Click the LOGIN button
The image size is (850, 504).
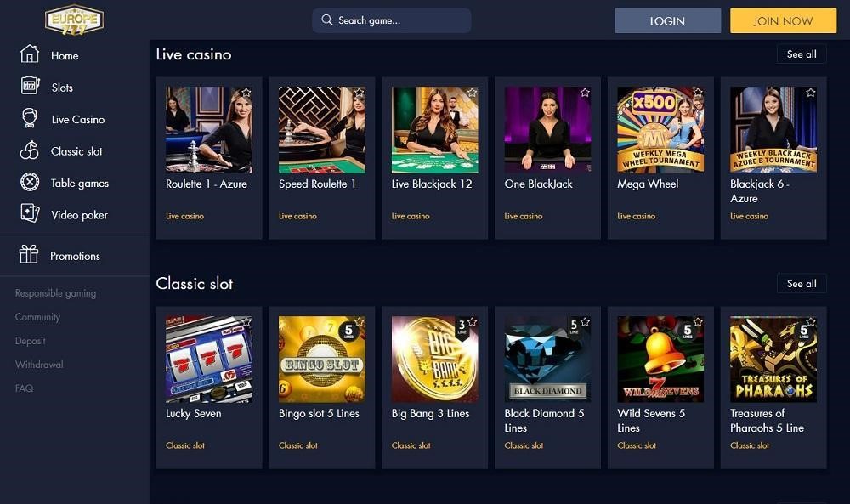point(667,20)
